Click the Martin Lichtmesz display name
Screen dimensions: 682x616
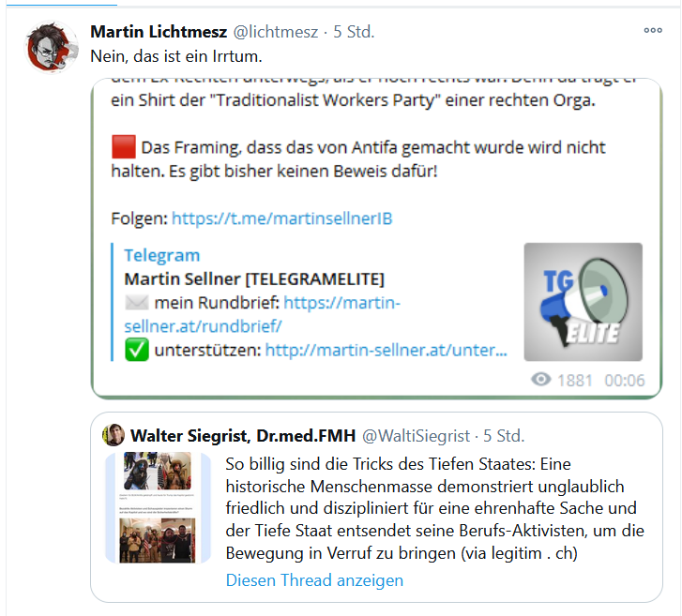click(x=157, y=32)
